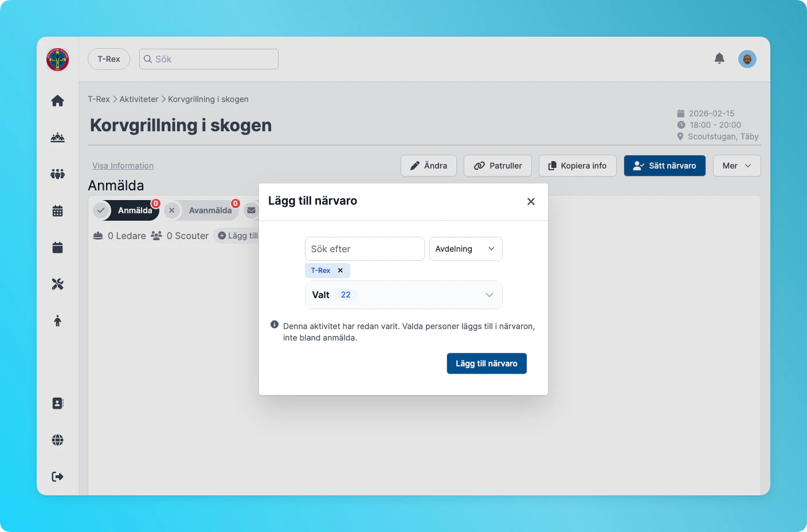The width and height of the screenshot is (807, 532).
Task: Click the Lägg till närvaro button
Action: [486, 363]
